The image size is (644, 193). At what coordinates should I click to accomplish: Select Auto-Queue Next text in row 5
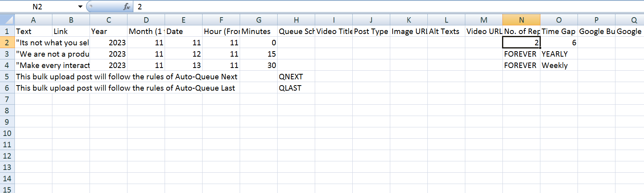pyautogui.click(x=127, y=77)
